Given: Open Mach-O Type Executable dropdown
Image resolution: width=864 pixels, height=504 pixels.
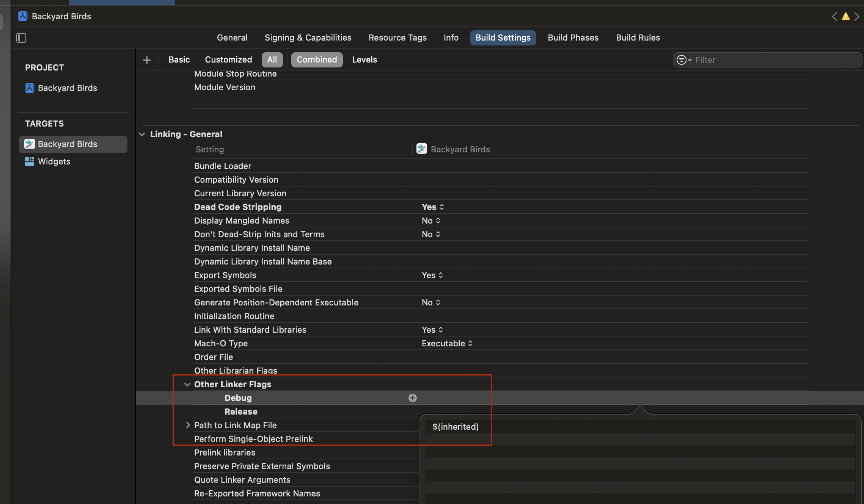Looking at the screenshot, I should (x=447, y=343).
